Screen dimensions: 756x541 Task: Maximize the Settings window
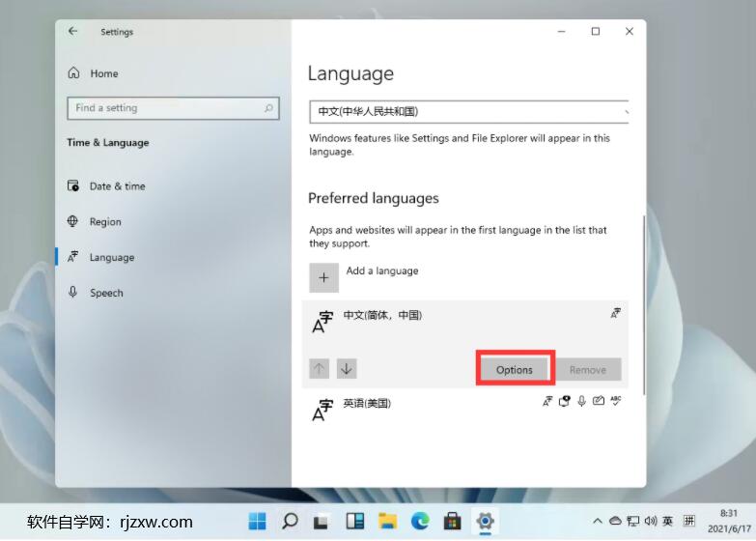pos(596,31)
